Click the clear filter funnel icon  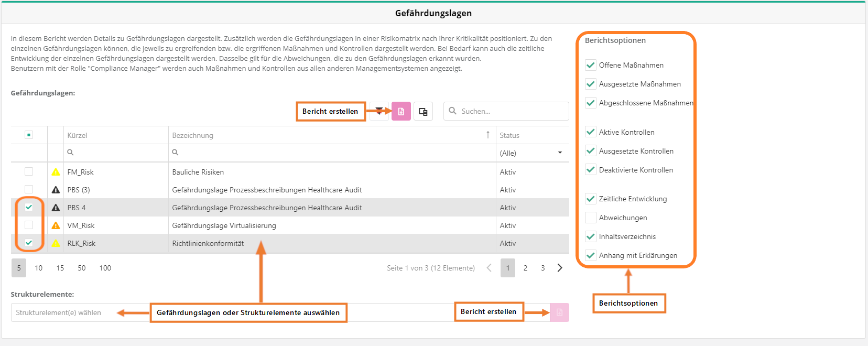point(379,111)
